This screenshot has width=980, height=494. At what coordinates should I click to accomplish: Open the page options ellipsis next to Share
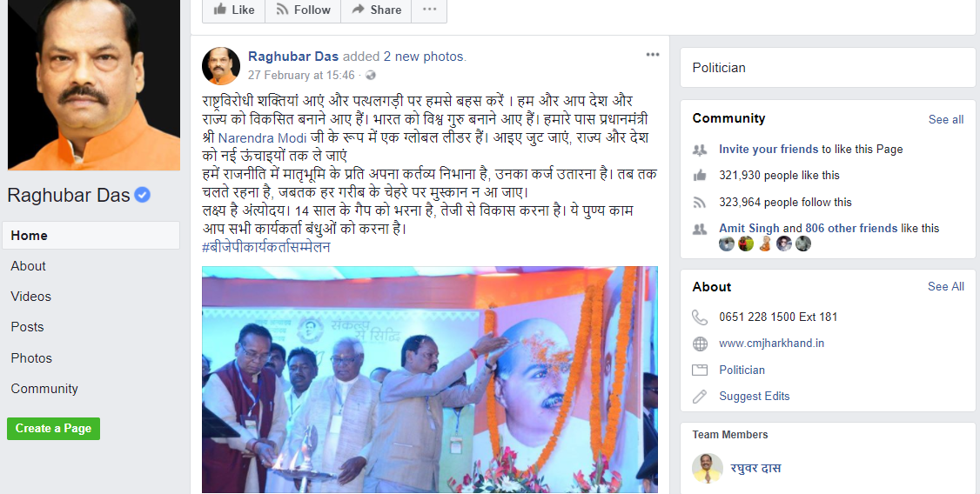click(429, 10)
